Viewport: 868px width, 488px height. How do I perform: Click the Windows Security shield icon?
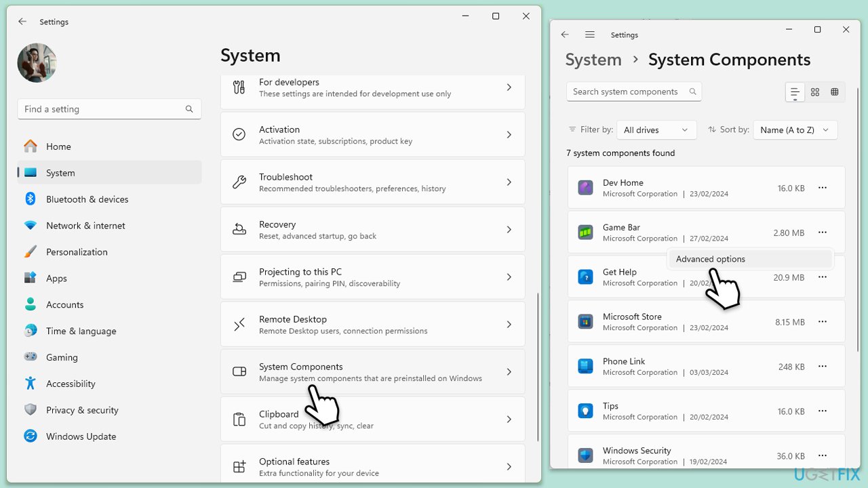pyautogui.click(x=585, y=455)
